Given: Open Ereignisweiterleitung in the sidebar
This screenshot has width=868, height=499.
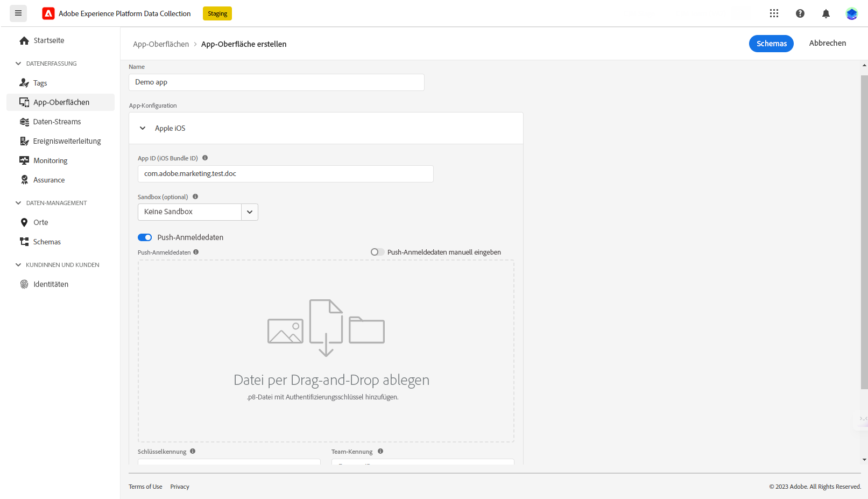Looking at the screenshot, I should pos(60,141).
